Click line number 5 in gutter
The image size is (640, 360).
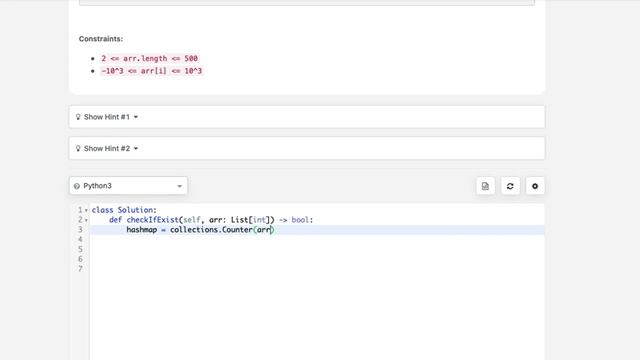click(x=80, y=249)
